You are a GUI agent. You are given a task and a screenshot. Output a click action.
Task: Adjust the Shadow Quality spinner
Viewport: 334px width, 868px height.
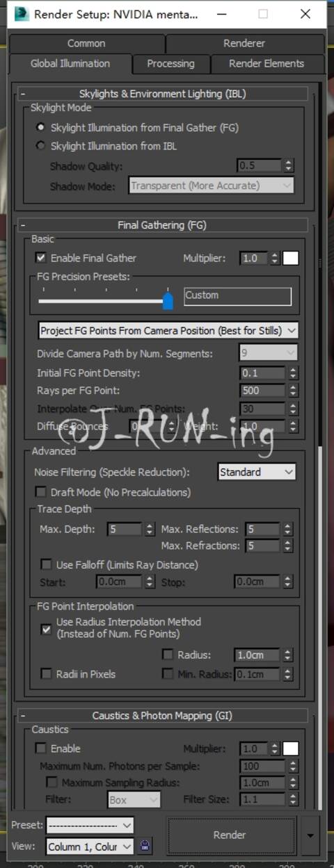(288, 165)
